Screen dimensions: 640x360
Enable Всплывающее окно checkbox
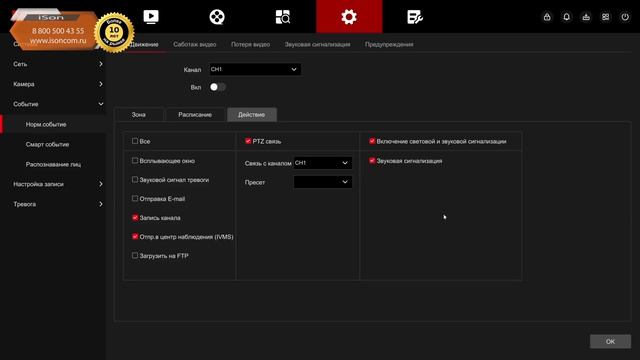pyautogui.click(x=135, y=160)
